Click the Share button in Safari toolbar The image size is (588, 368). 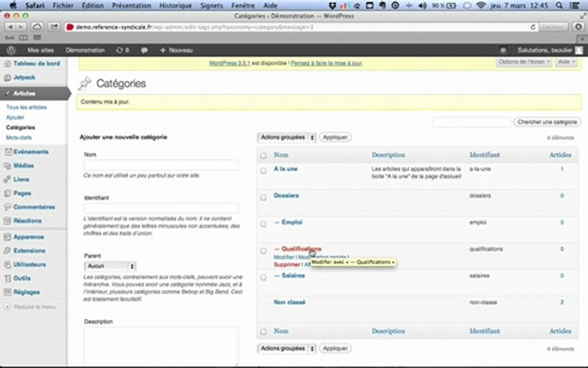pos(54,27)
